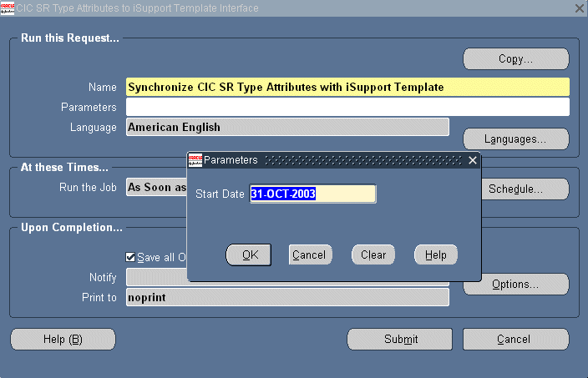Viewport: 588px width, 378px height.
Task: Click the empty Parameters field
Action: tap(347, 107)
